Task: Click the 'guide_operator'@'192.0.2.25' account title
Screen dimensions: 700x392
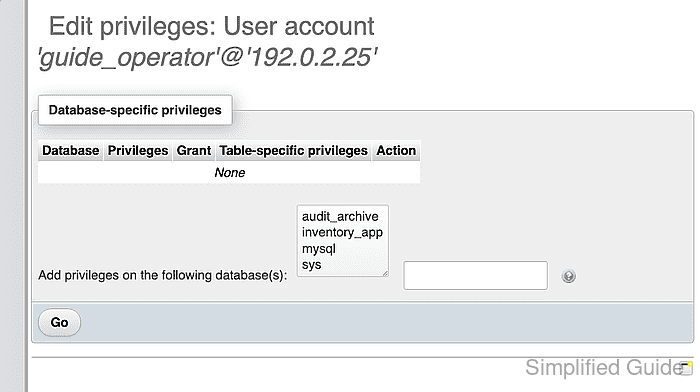Action: [207, 58]
